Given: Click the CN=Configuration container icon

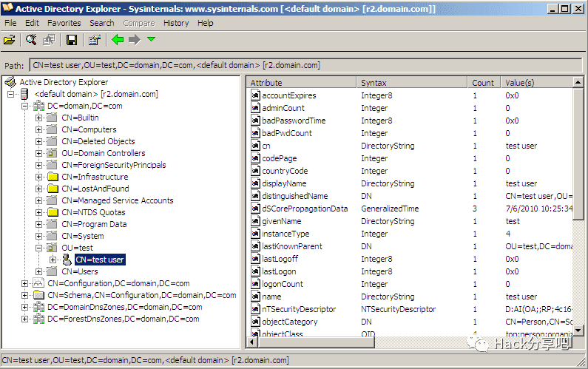Looking at the screenshot, I should pyautogui.click(x=38, y=283).
